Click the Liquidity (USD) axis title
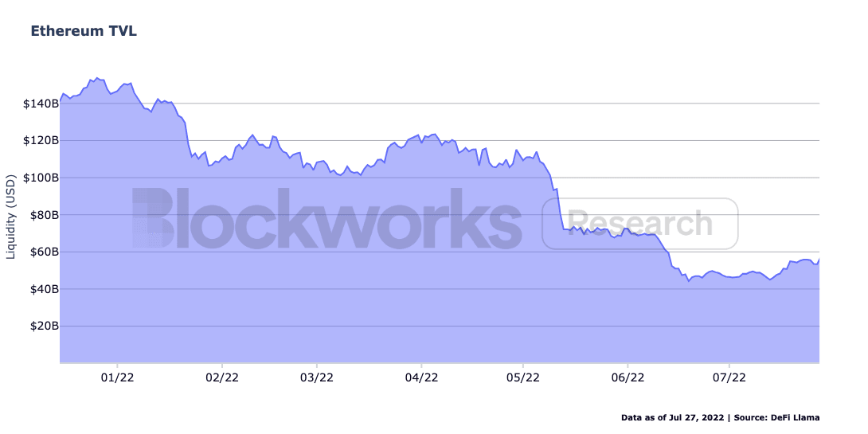The height and width of the screenshot is (434, 868). [10, 217]
